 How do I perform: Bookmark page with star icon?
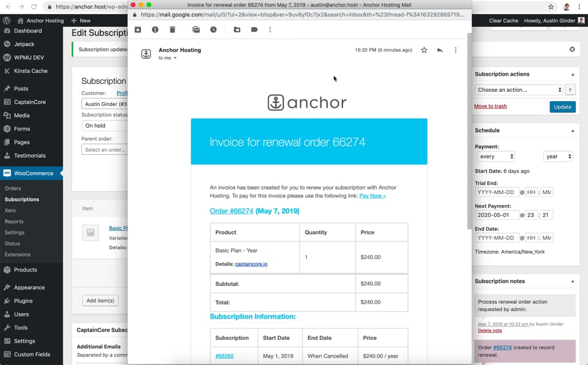[551, 7]
